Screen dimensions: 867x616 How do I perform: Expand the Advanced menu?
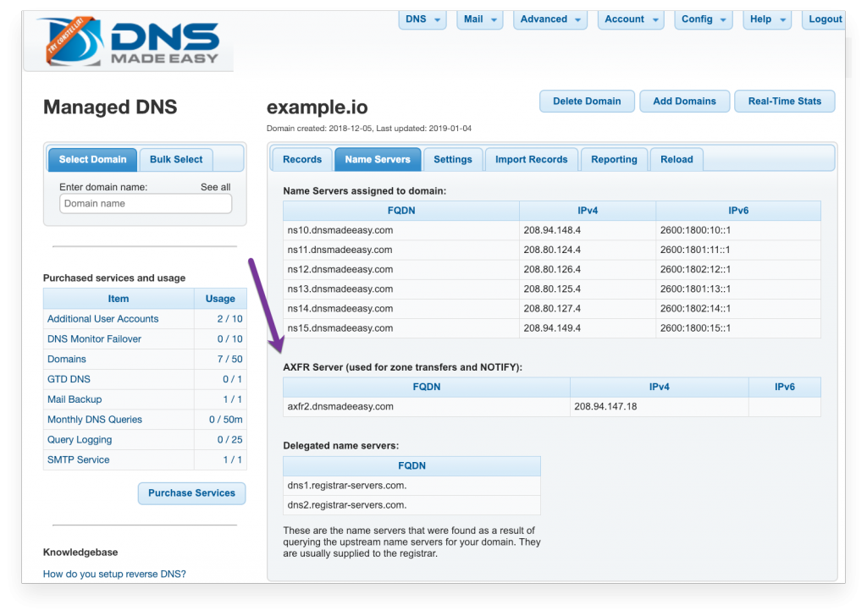tap(549, 19)
